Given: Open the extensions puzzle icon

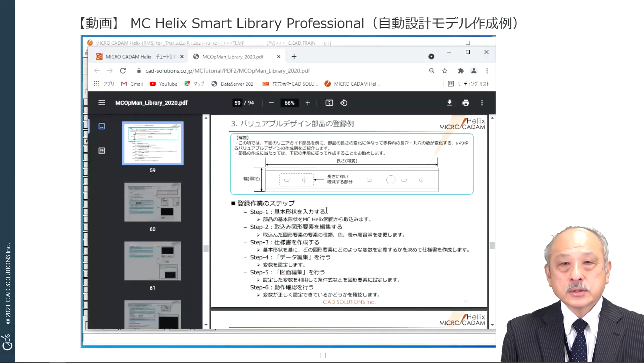Looking at the screenshot, I should pyautogui.click(x=461, y=71).
